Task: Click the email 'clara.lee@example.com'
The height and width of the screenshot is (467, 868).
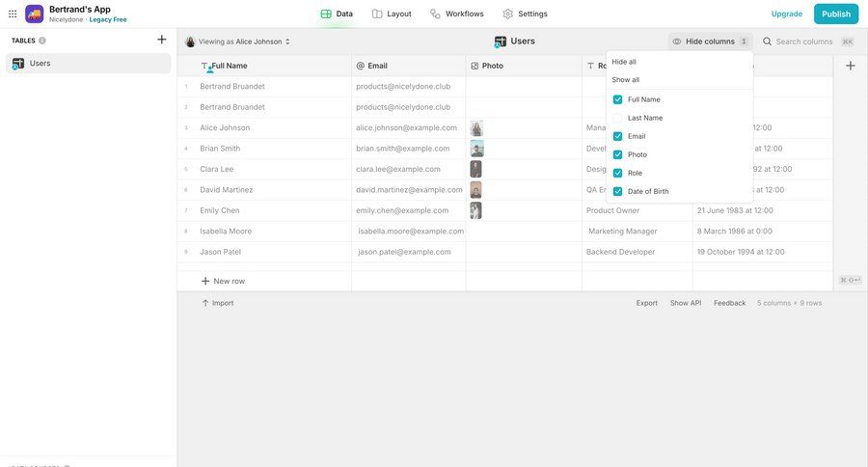Action: pyautogui.click(x=398, y=169)
